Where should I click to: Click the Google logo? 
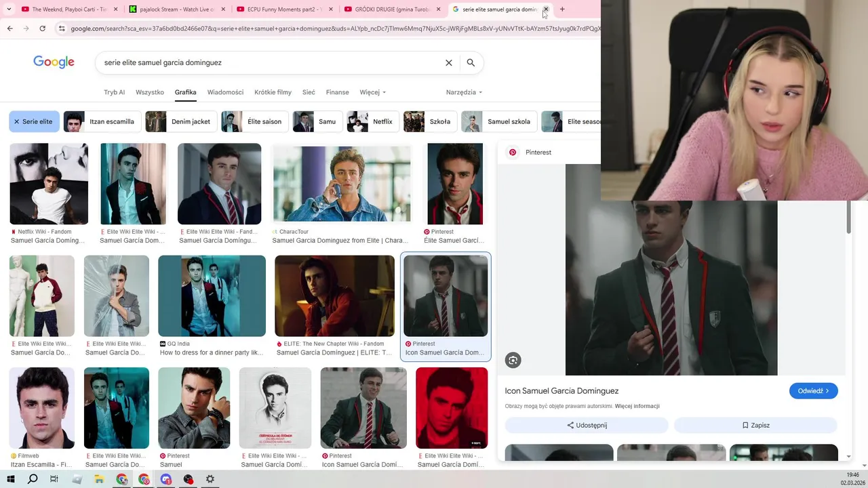click(x=54, y=62)
